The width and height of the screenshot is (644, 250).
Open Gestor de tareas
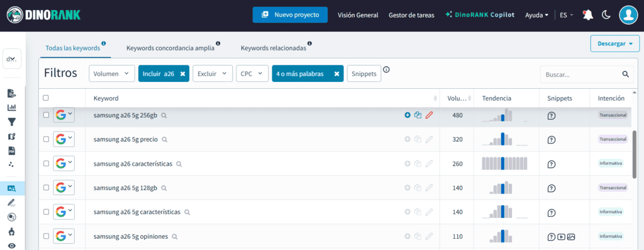411,15
